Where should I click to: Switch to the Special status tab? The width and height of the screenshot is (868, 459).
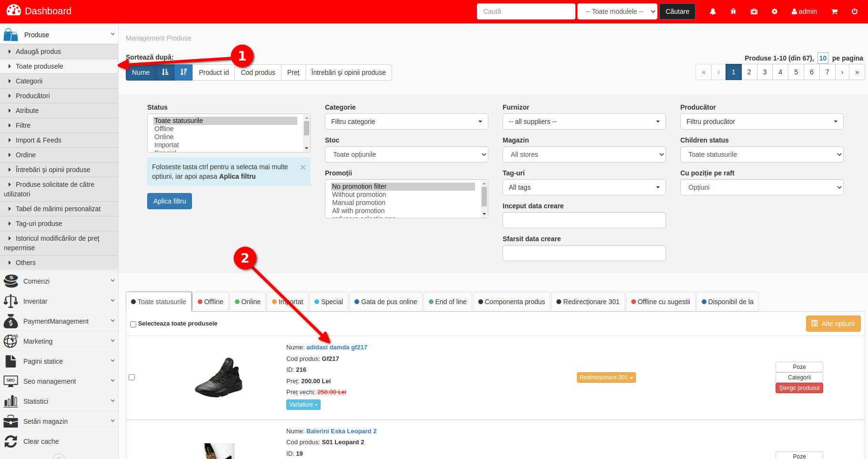click(x=329, y=302)
